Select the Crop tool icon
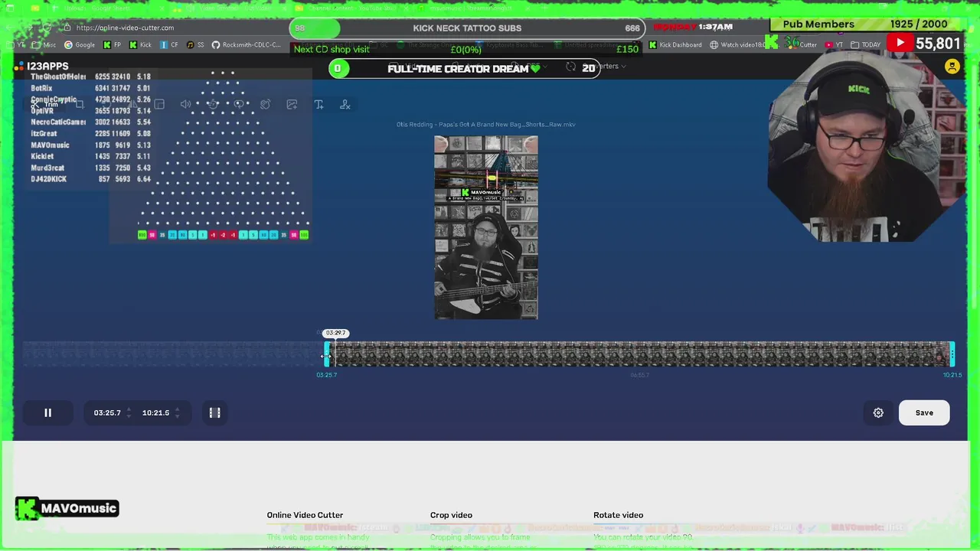980x551 pixels. (79, 104)
